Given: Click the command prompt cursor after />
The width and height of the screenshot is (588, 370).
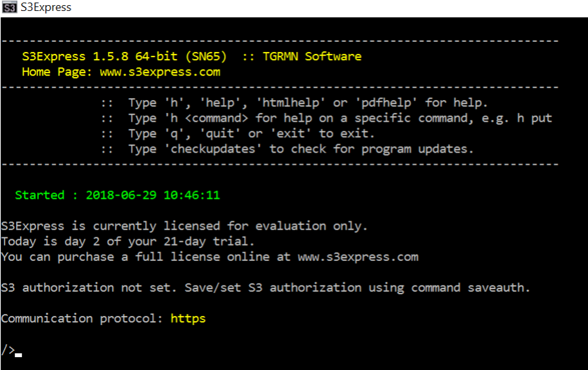Looking at the screenshot, I should (x=19, y=353).
